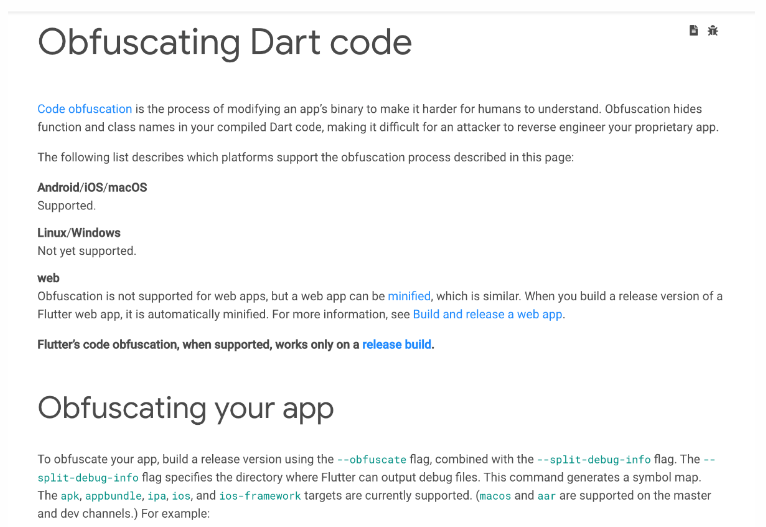Click the bold web platform term
Screen dimensions: 766x527
click(x=48, y=278)
